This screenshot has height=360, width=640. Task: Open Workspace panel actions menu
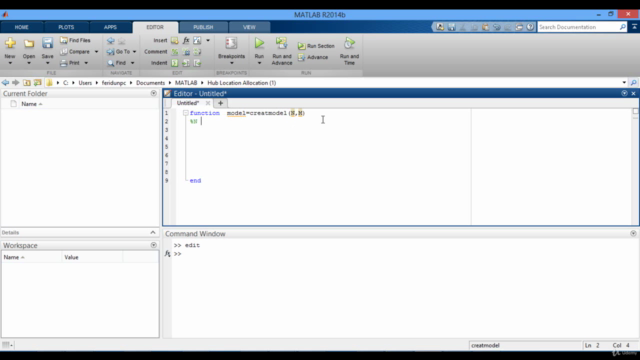[153, 245]
